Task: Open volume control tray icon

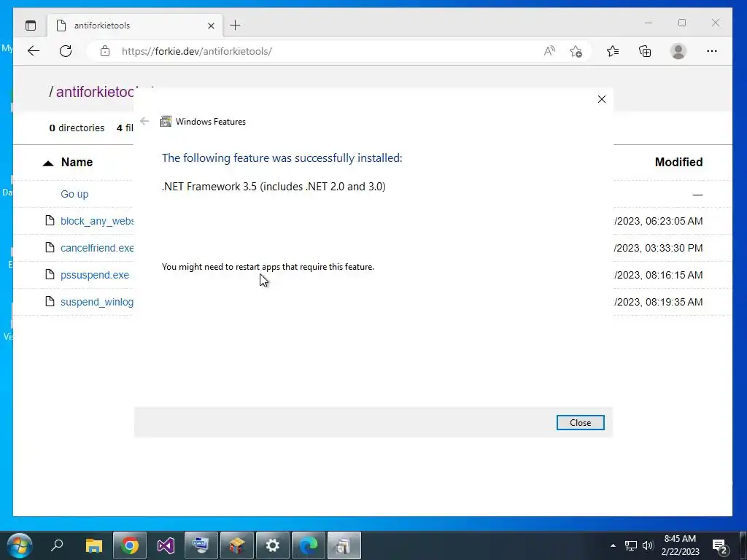Action: [x=648, y=545]
